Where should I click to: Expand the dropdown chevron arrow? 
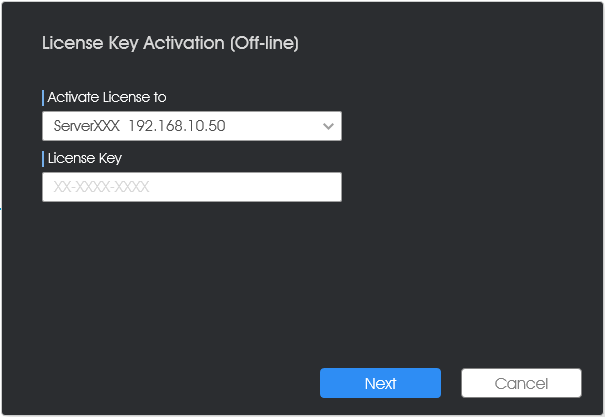click(x=328, y=126)
